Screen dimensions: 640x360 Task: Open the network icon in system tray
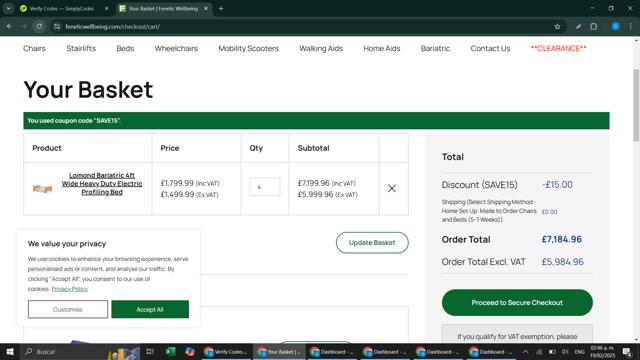click(539, 351)
